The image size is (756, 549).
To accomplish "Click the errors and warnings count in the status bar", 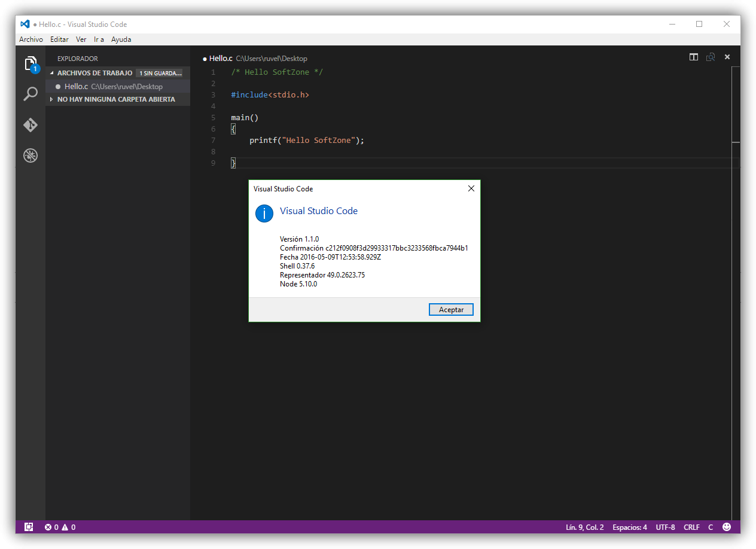I will point(60,527).
